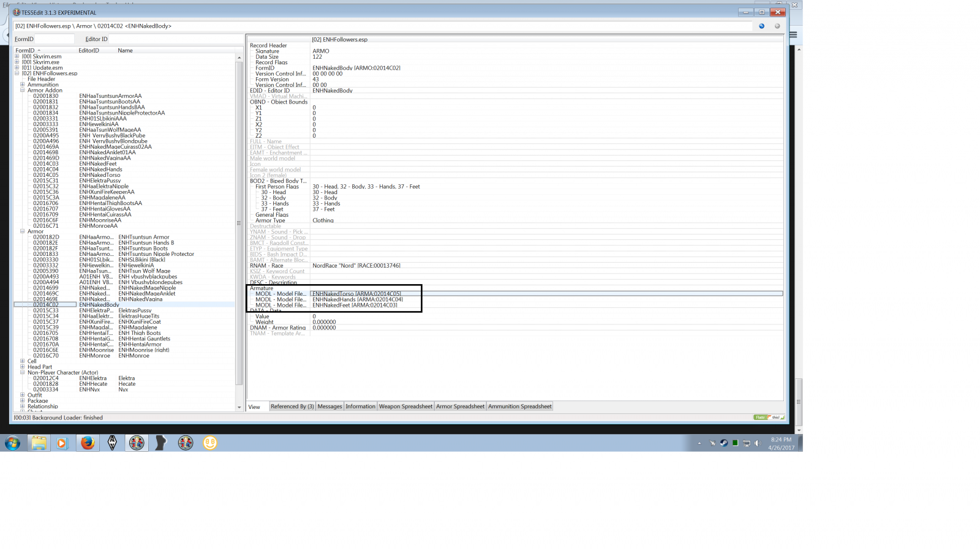
Task: Collapse the [02] ENHFollowers.esp node
Action: (x=17, y=73)
